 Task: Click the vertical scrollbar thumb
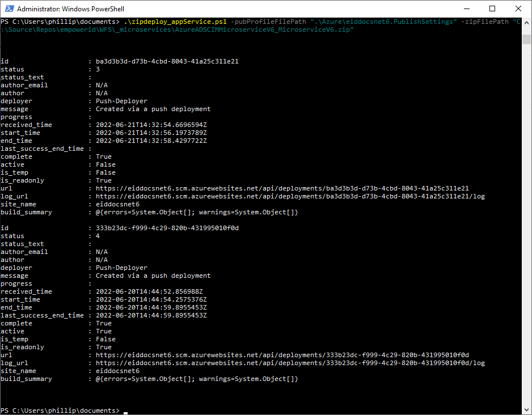tap(526, 38)
